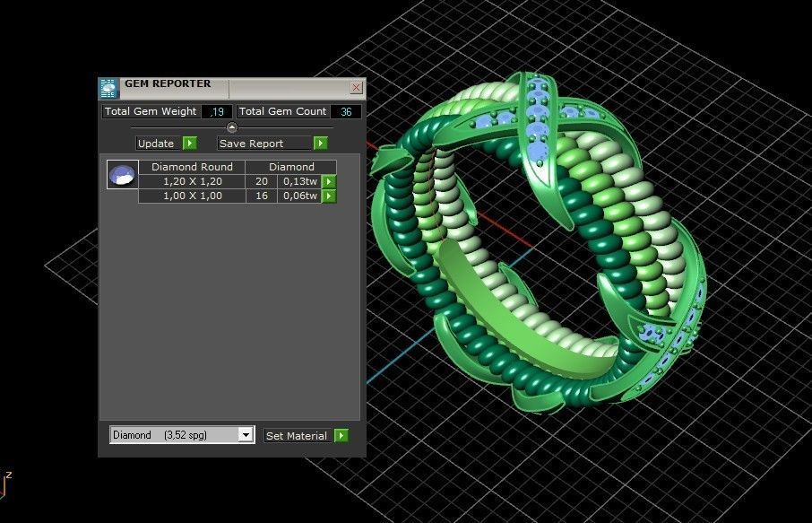Select the 1,20 X 1,20 size cell
Viewport: 812px width, 523px height.
point(192,181)
